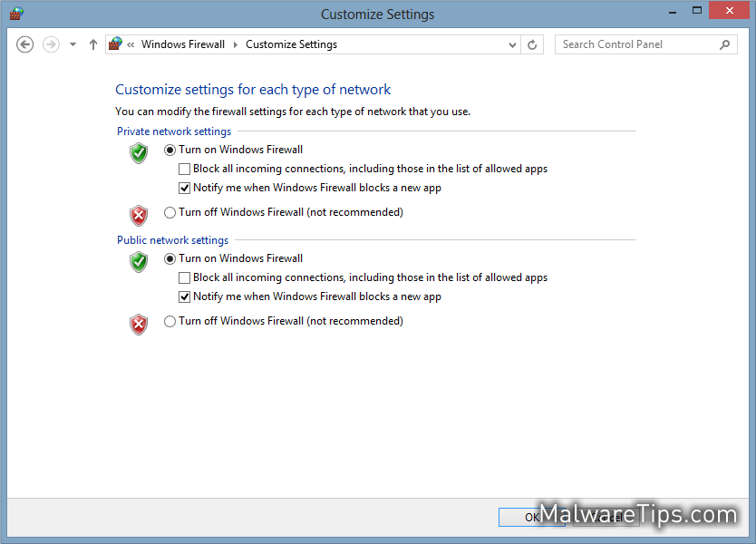This screenshot has width=756, height=544.
Task: Open the recent locations dropdown arrow
Action: (73, 44)
